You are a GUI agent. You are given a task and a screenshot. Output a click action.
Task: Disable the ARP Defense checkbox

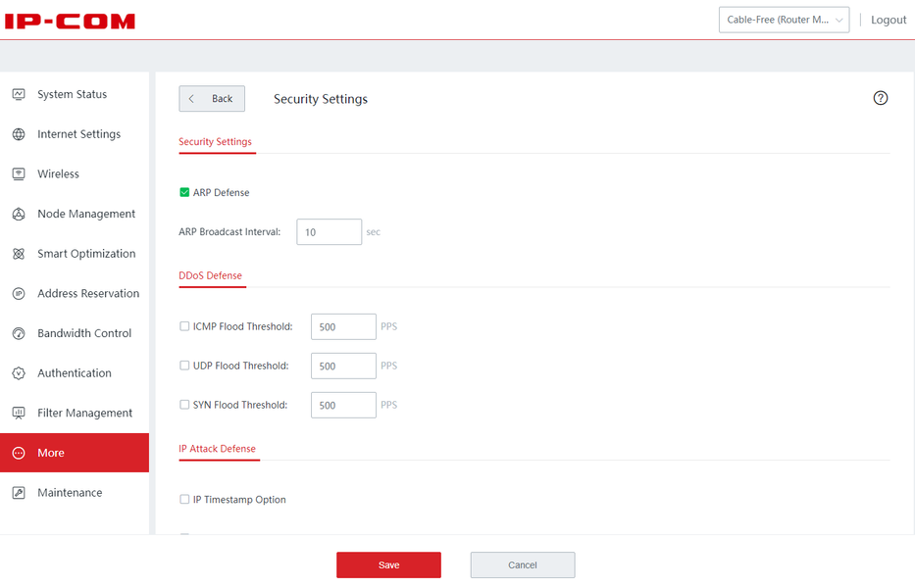point(184,193)
